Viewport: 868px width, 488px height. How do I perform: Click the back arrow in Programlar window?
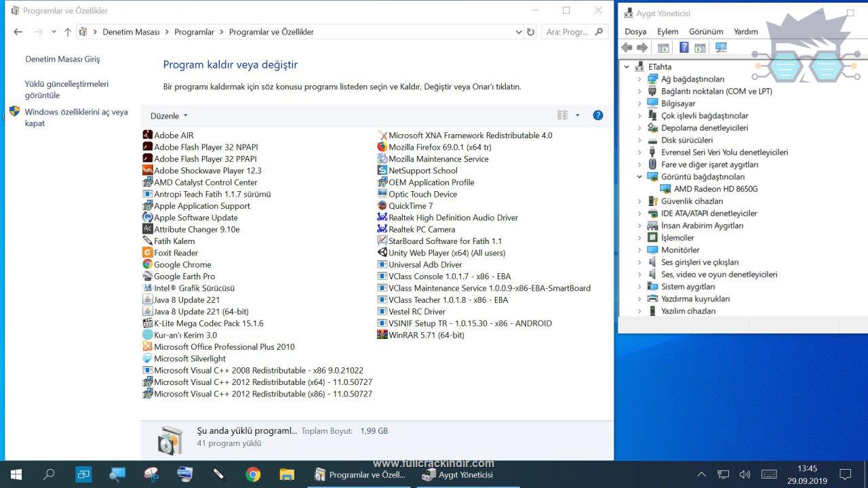point(18,32)
